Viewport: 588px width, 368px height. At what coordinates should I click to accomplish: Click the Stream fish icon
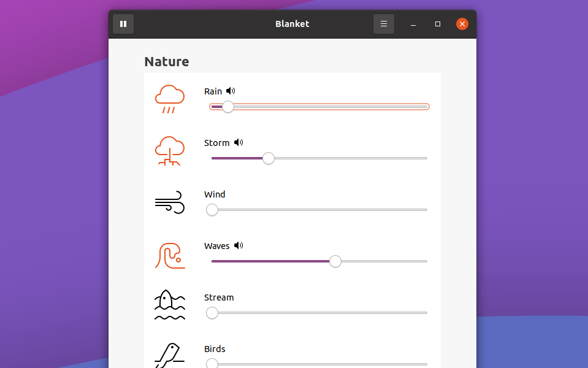[x=170, y=305]
